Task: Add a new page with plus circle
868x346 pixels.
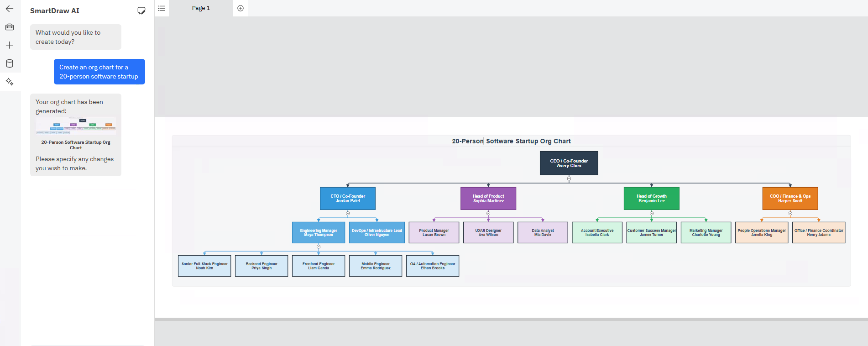Action: [241, 8]
